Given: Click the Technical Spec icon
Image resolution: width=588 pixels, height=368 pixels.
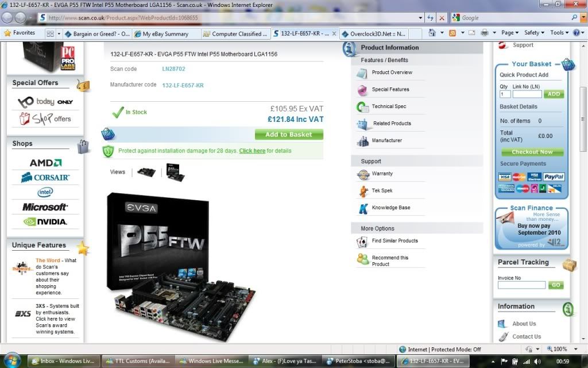Looking at the screenshot, I should click(362, 107).
